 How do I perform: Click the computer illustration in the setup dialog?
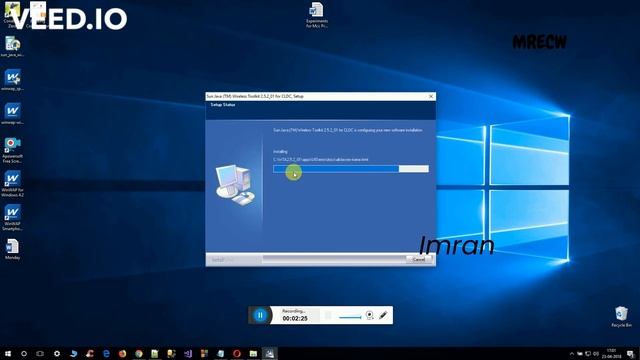point(235,184)
